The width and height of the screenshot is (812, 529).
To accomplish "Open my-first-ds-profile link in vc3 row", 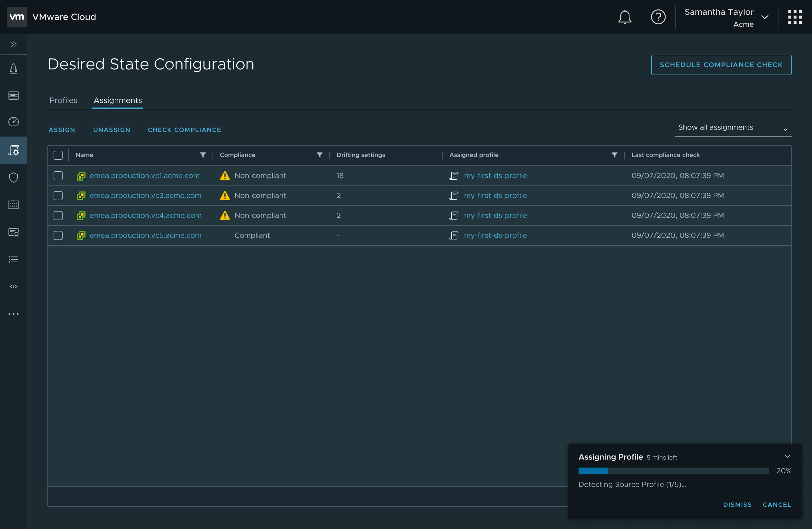I will pyautogui.click(x=495, y=195).
